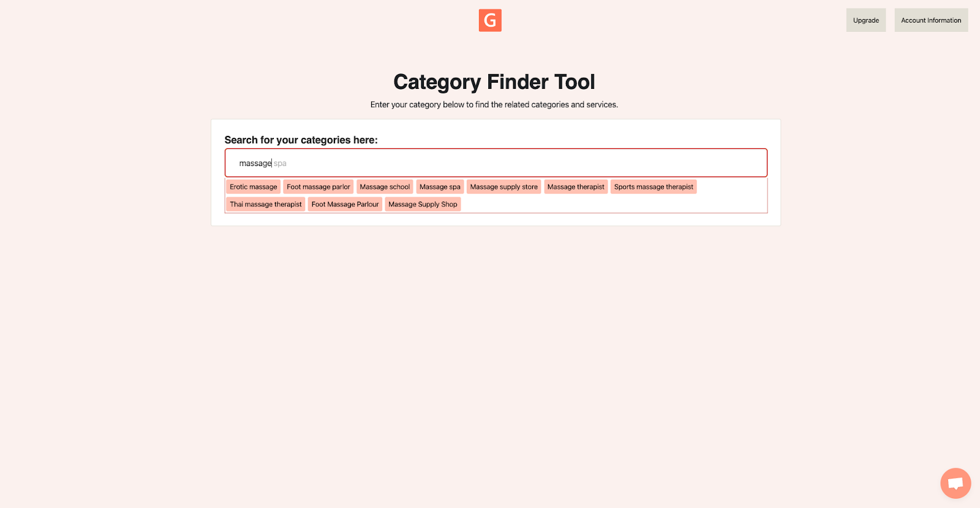The height and width of the screenshot is (508, 980).
Task: Choose the Massage school suggestion
Action: tap(385, 186)
